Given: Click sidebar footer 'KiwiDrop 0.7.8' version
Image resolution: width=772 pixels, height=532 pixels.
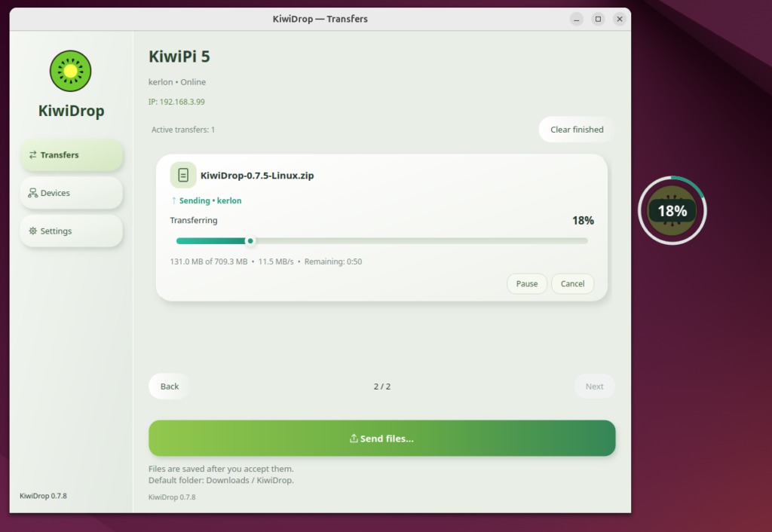Looking at the screenshot, I should click(x=43, y=496).
